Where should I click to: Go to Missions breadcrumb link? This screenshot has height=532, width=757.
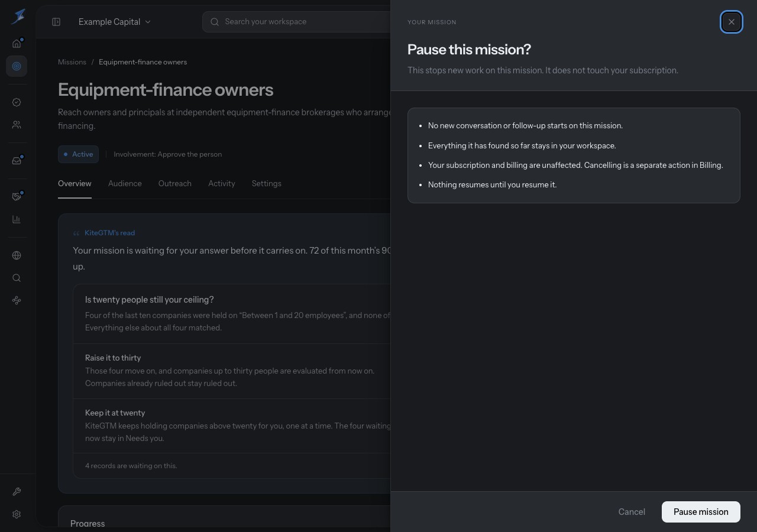click(72, 62)
